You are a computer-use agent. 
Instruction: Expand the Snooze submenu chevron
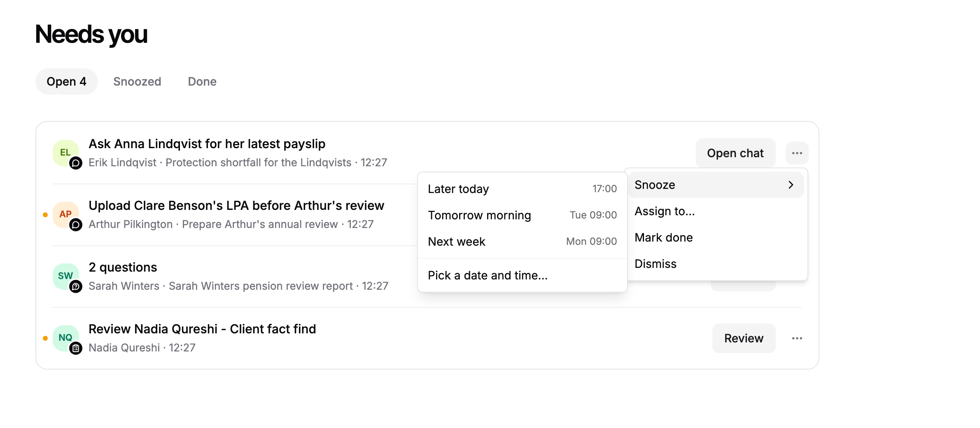pos(791,185)
